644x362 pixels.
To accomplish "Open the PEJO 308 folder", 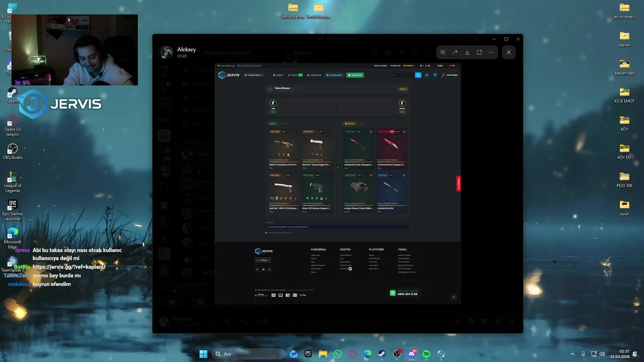I will pos(624,179).
